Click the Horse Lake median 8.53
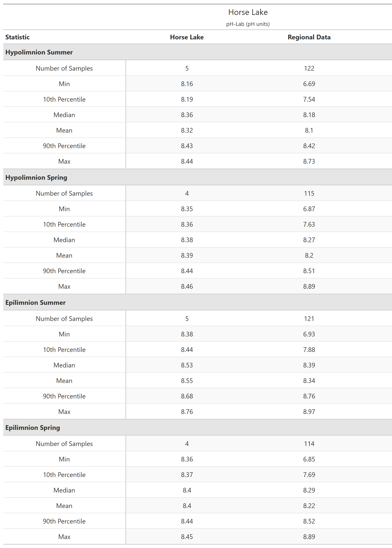 click(x=187, y=365)
